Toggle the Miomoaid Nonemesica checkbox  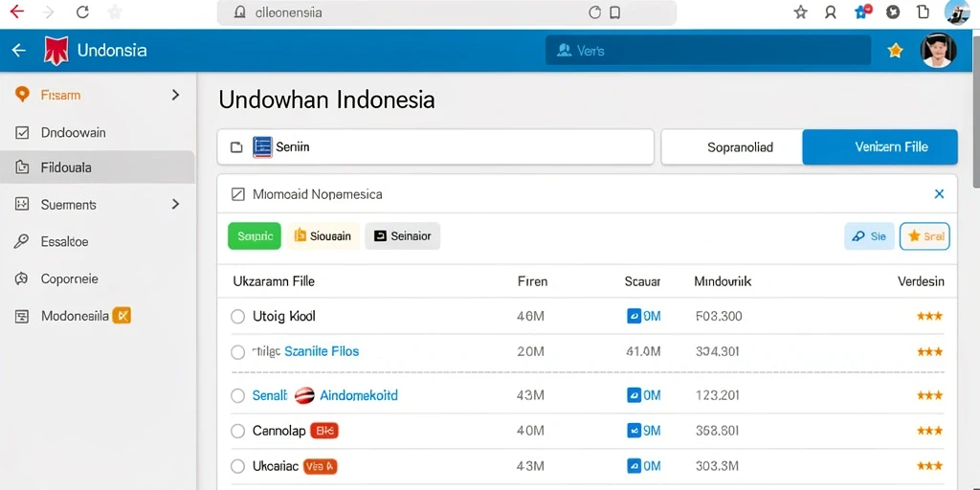click(237, 194)
